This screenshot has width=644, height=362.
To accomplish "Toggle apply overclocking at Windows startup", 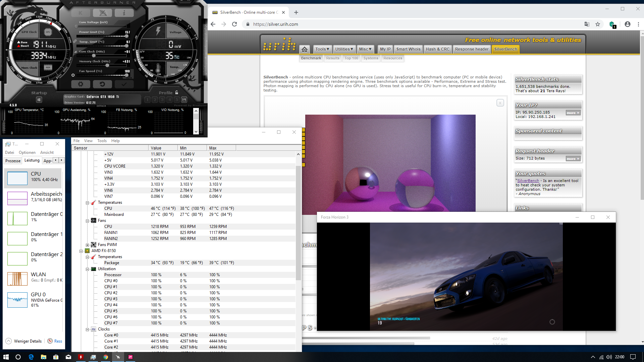I will pyautogui.click(x=39, y=100).
